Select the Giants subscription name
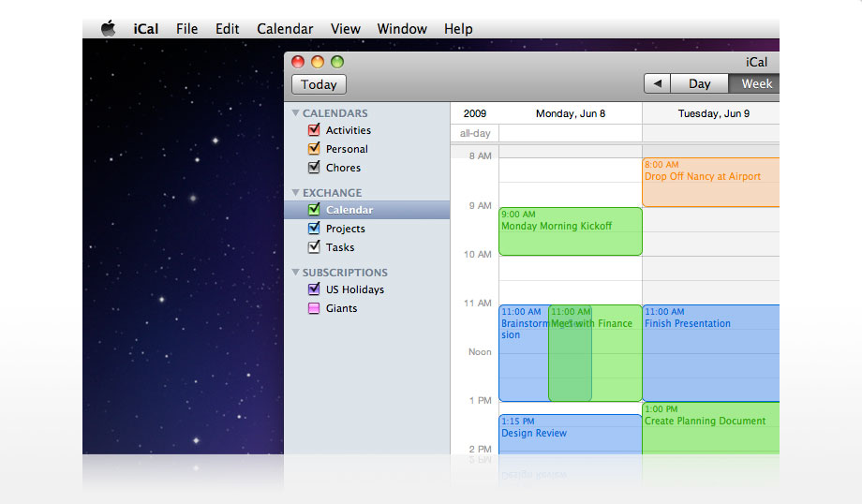862x504 pixels. coord(341,308)
